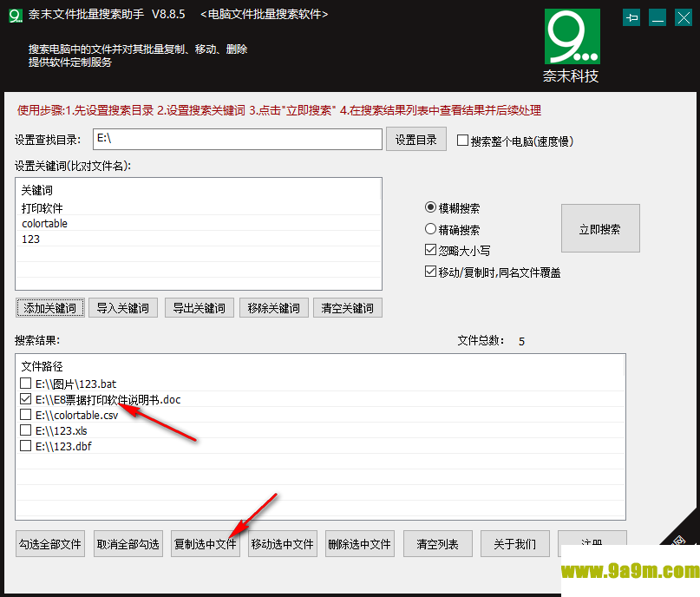Close the application window
The image size is (700, 597).
pyautogui.click(x=684, y=18)
